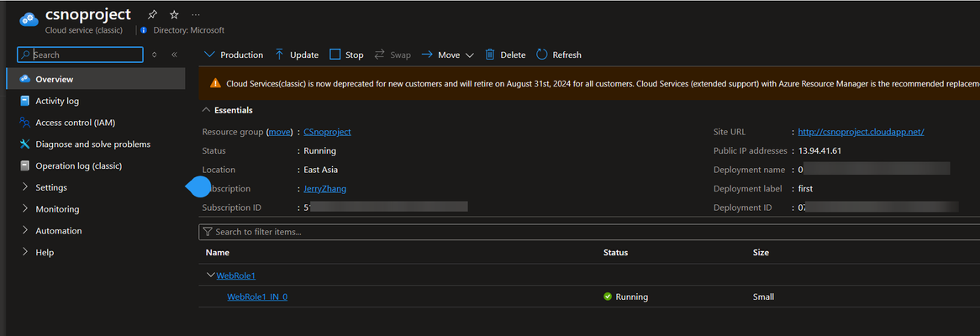The width and height of the screenshot is (980, 336).
Task: Click the filter funnel icon
Action: coord(208,232)
